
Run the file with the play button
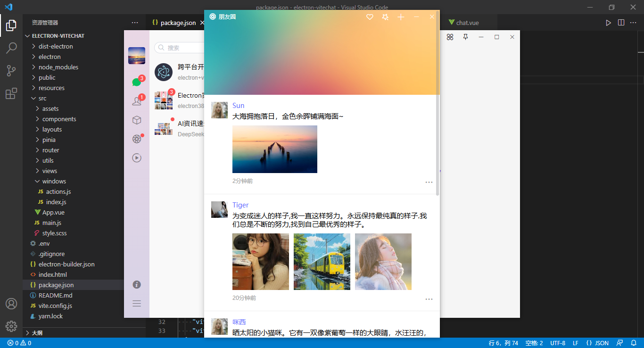[x=608, y=22]
